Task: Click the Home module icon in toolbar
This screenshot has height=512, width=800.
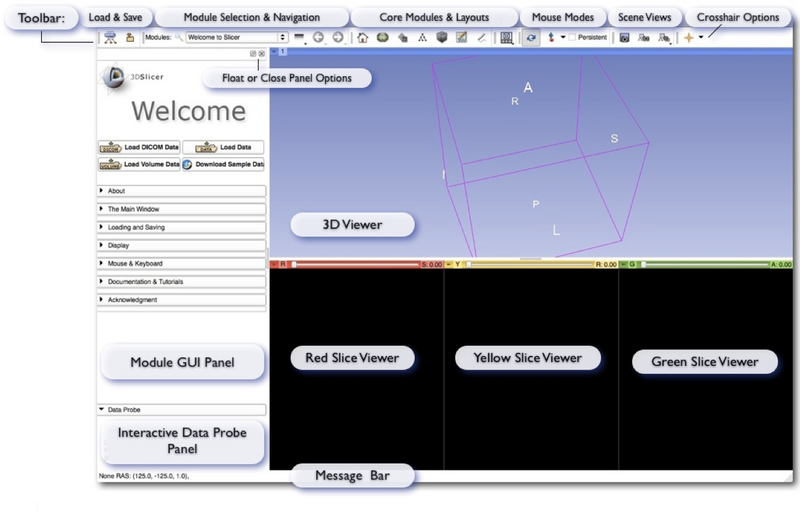Action: click(x=362, y=37)
